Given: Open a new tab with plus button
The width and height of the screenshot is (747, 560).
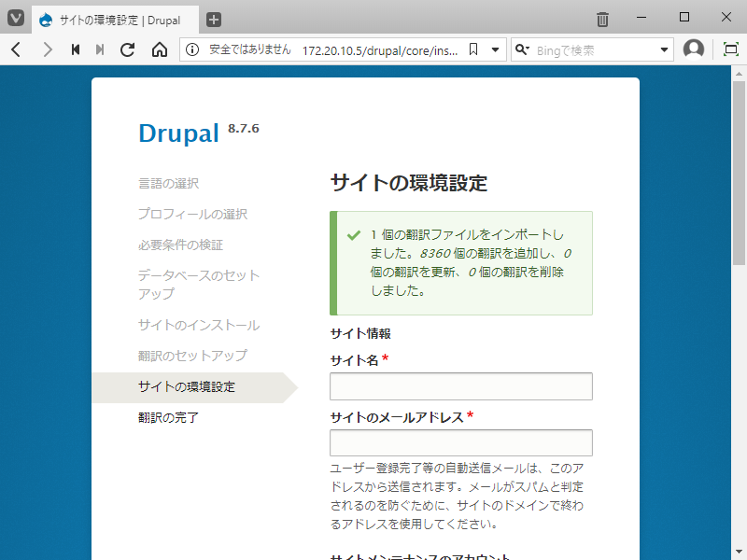Looking at the screenshot, I should coord(214,20).
